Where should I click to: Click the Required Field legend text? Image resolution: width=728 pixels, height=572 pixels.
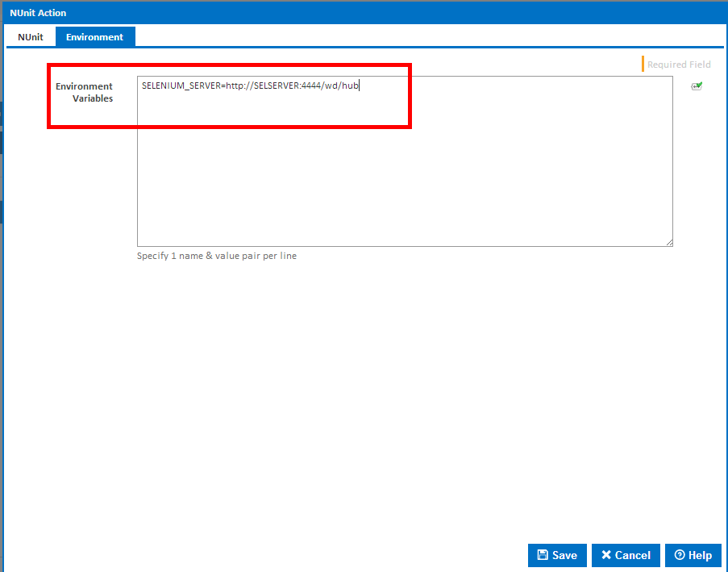coord(679,65)
